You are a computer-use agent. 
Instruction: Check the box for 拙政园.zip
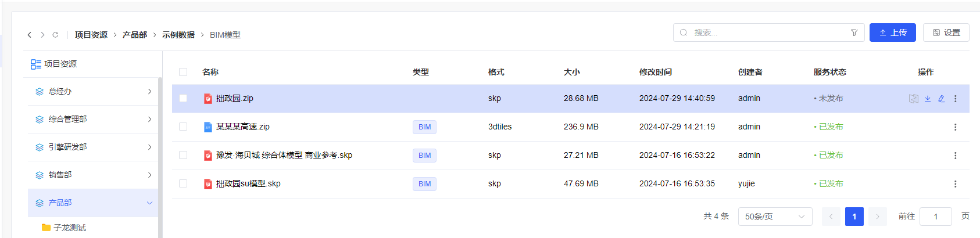pyautogui.click(x=183, y=99)
